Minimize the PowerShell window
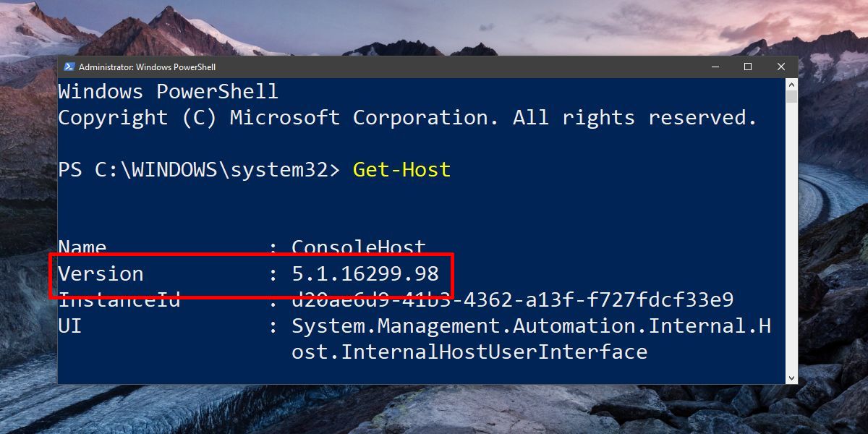Image resolution: width=868 pixels, height=434 pixels. (x=715, y=67)
